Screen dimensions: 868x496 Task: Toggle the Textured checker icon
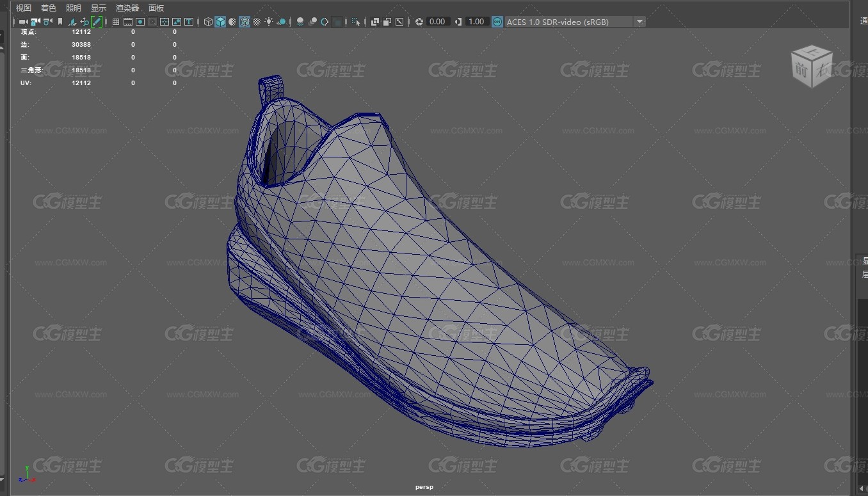click(x=257, y=22)
